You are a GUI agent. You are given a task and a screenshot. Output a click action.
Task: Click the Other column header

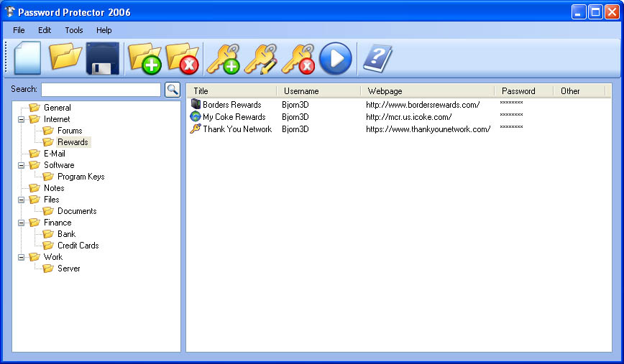579,91
